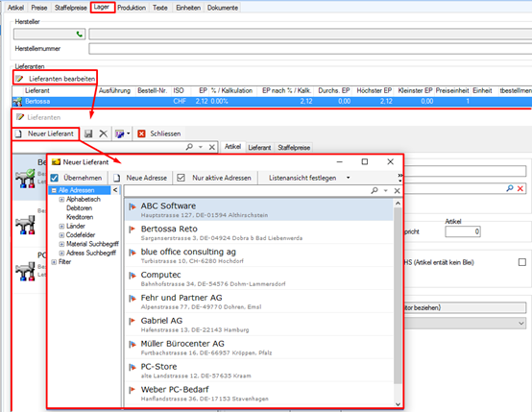Click the red Schliessen icon button
532x412 pixels.
pyautogui.click(x=141, y=133)
